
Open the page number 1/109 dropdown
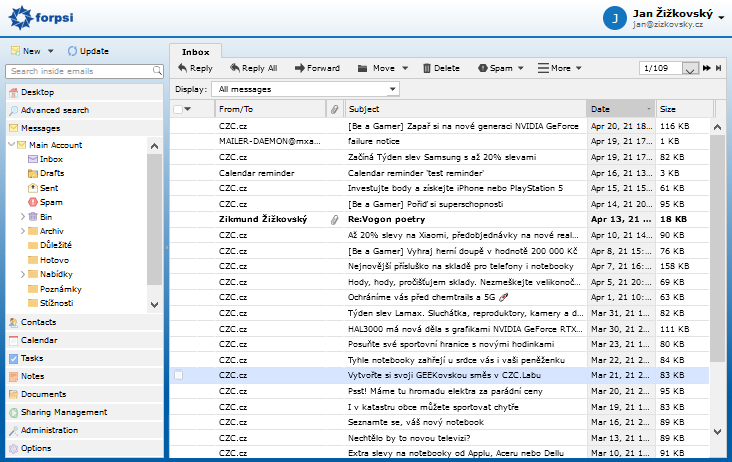(690, 69)
